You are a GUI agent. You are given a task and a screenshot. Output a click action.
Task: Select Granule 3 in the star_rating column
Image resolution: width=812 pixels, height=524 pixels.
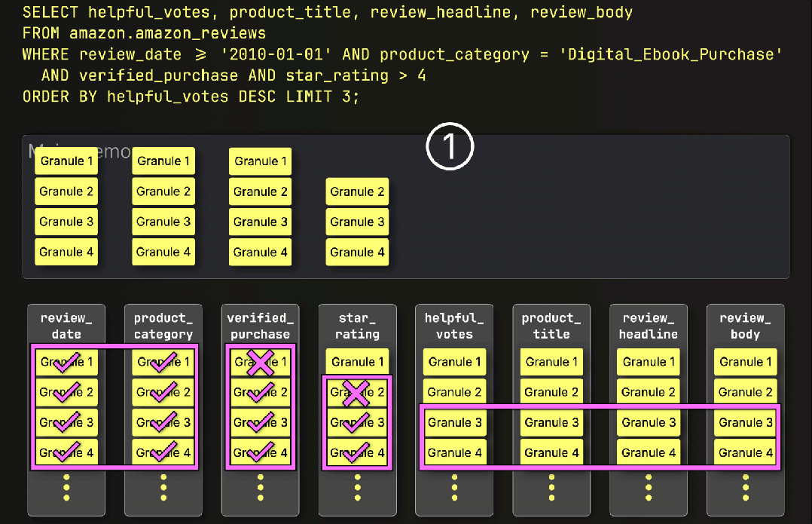357,422
